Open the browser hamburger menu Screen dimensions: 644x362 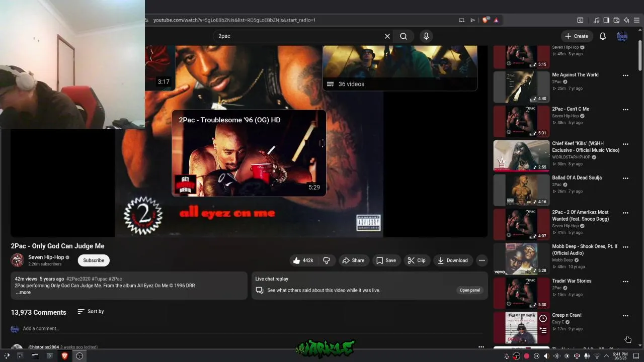[636, 20]
